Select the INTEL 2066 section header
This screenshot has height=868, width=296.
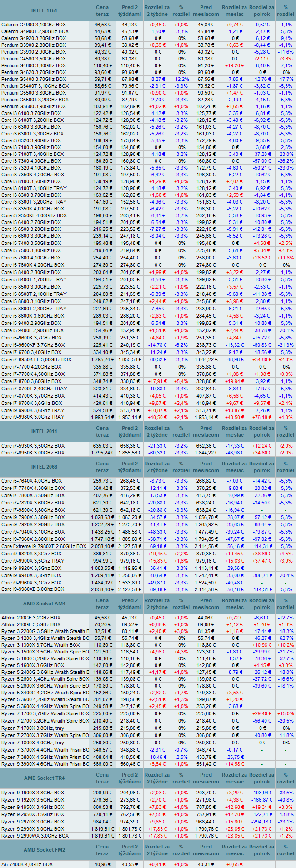click(45, 467)
